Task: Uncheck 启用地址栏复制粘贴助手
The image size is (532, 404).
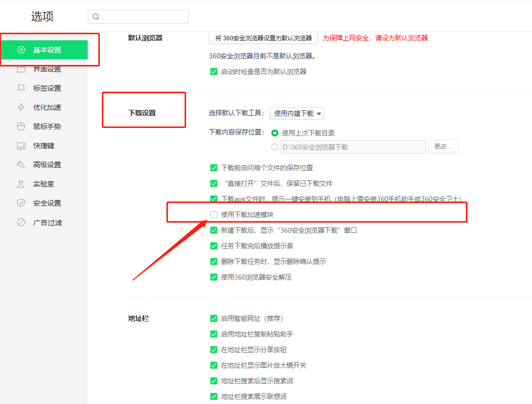Action: pos(214,334)
